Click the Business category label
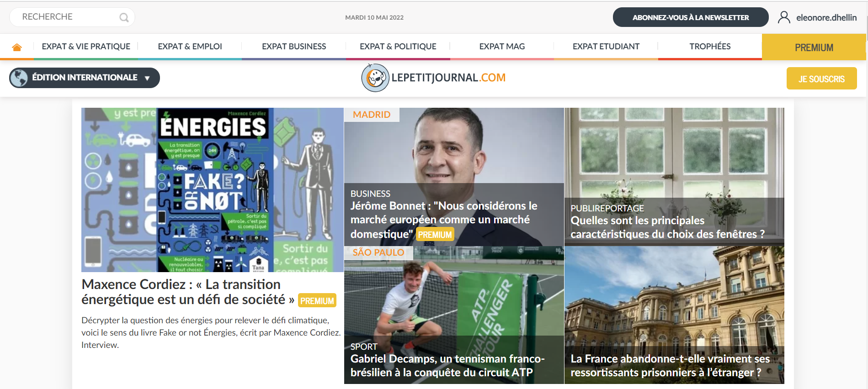This screenshot has height=389, width=868. tap(370, 194)
